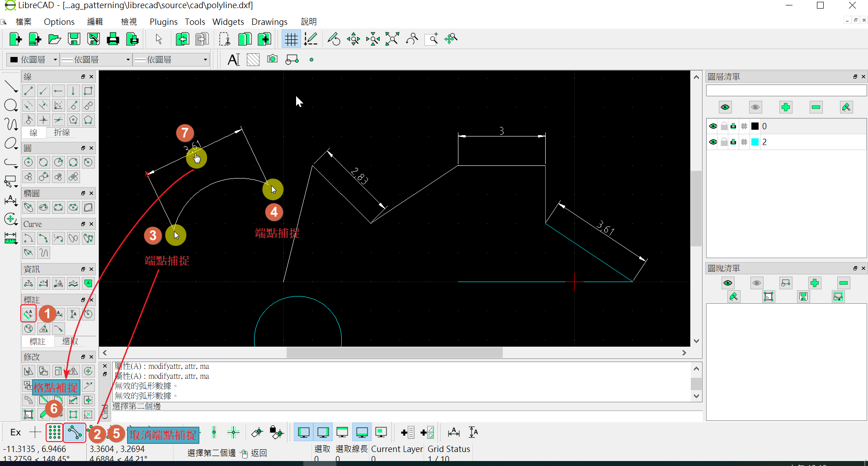
Task: Click the mirror modify tool
Action: point(73,371)
